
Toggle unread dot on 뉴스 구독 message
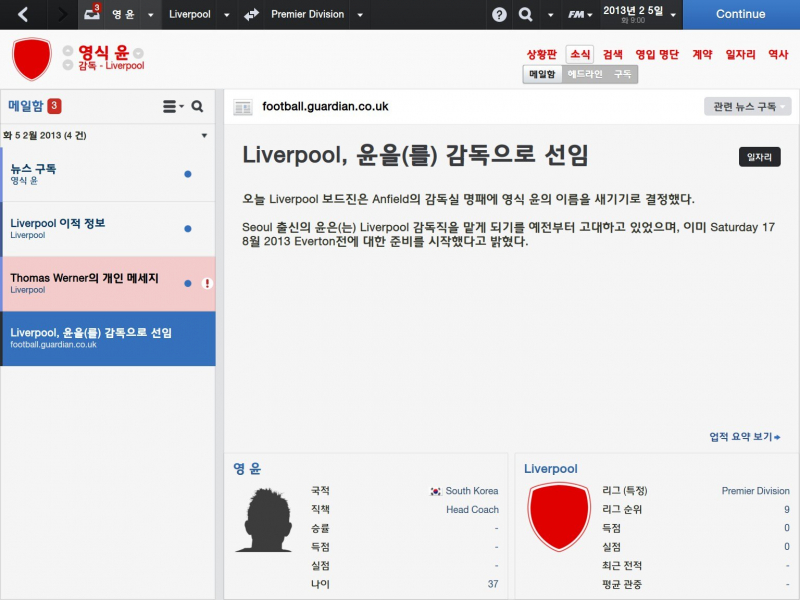(x=188, y=174)
